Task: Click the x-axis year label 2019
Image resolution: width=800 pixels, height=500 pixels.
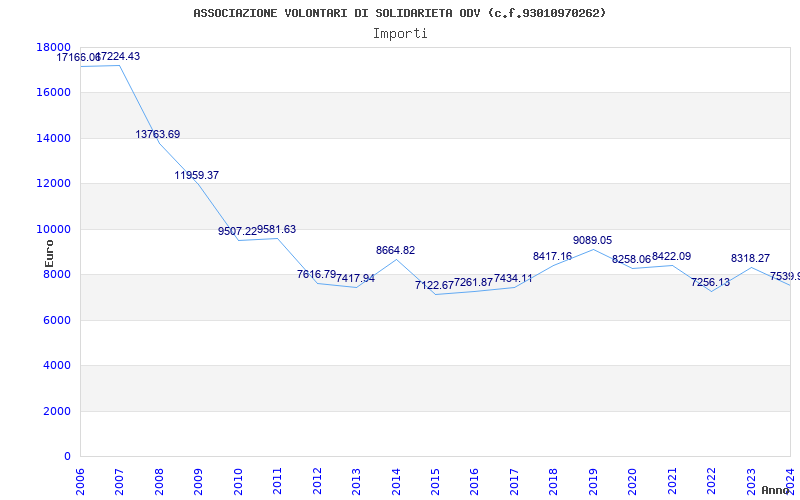Action: 593,481
